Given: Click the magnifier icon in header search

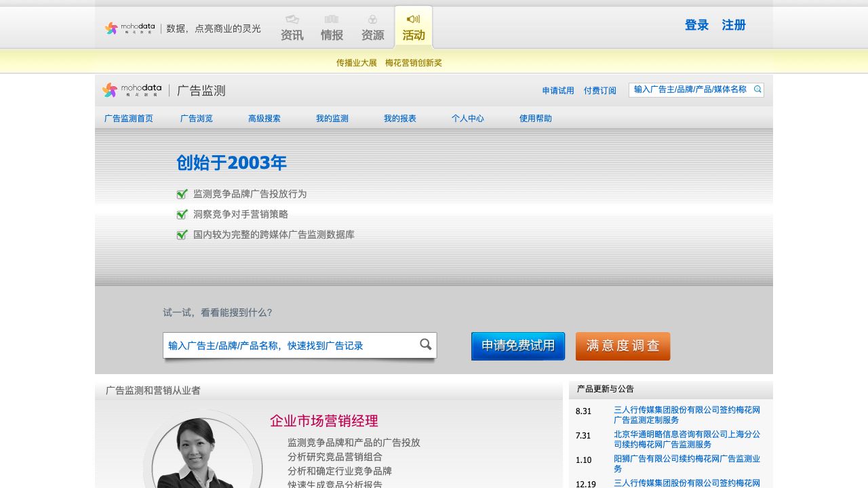Looking at the screenshot, I should pos(757,89).
